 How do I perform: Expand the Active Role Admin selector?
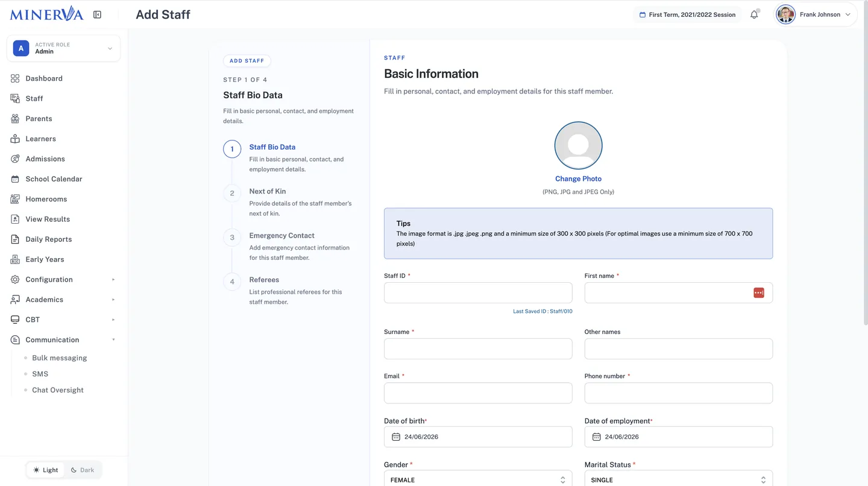[x=63, y=48]
